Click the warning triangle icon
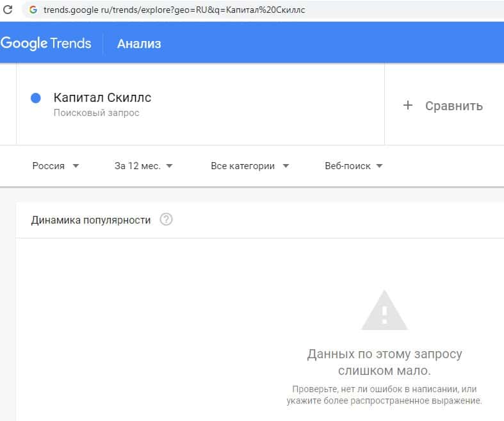The height and width of the screenshot is (421, 504). (384, 311)
